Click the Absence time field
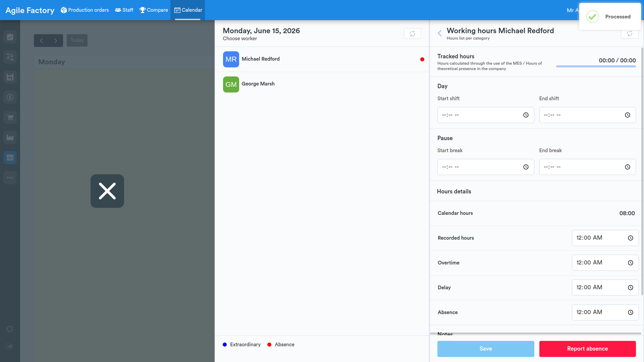Image resolution: width=644 pixels, height=362 pixels. (605, 312)
